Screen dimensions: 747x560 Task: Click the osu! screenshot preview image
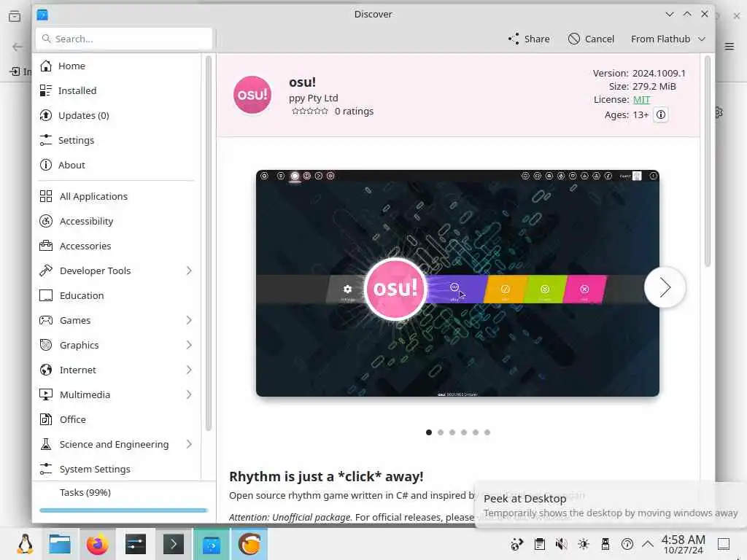click(x=457, y=284)
